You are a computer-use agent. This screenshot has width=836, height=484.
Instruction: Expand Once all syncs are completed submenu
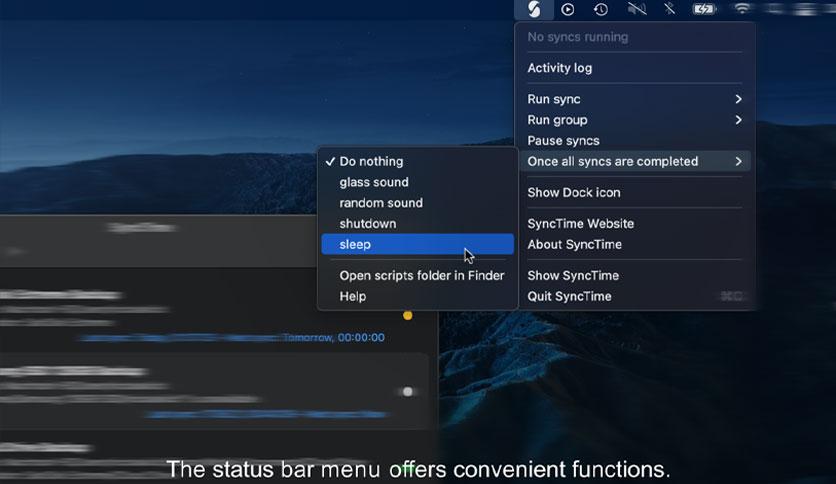[x=634, y=161]
